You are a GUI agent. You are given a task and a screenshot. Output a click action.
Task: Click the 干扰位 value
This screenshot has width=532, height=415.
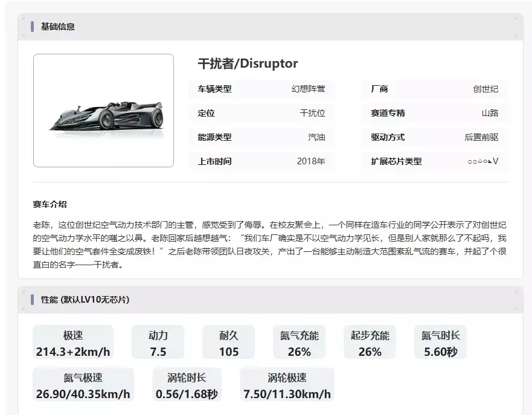click(x=312, y=113)
